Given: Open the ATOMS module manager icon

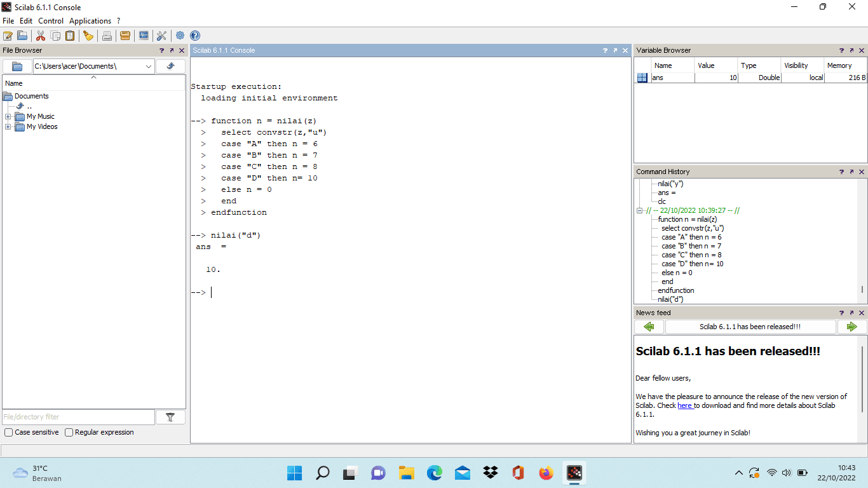Looking at the screenshot, I should click(125, 36).
